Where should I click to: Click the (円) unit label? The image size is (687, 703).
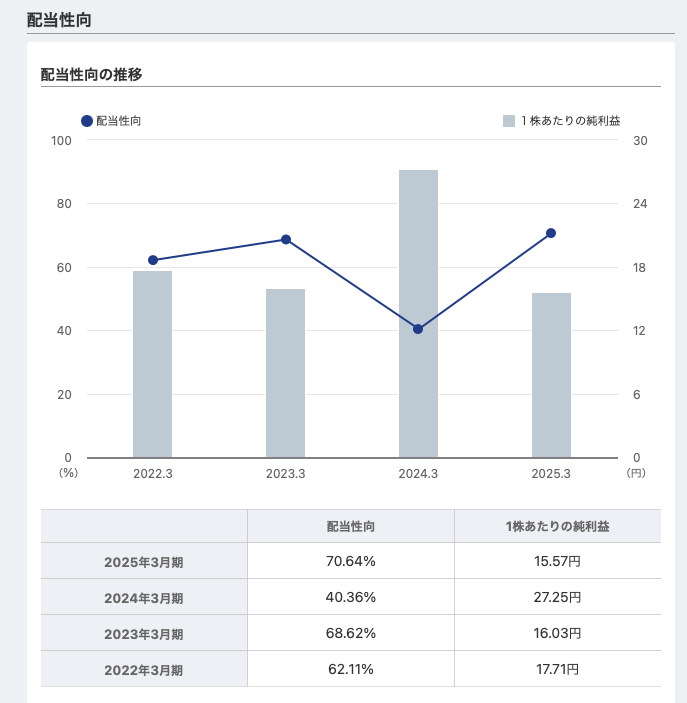[x=636, y=473]
